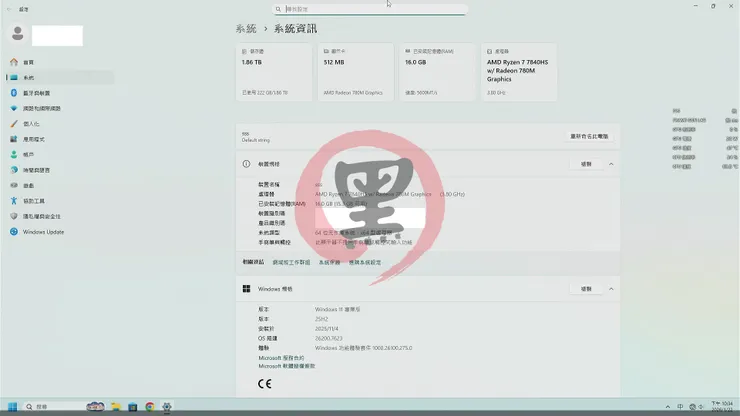Image resolution: width=740 pixels, height=416 pixels.
Task: Click the taskbar search box
Action: 54,407
